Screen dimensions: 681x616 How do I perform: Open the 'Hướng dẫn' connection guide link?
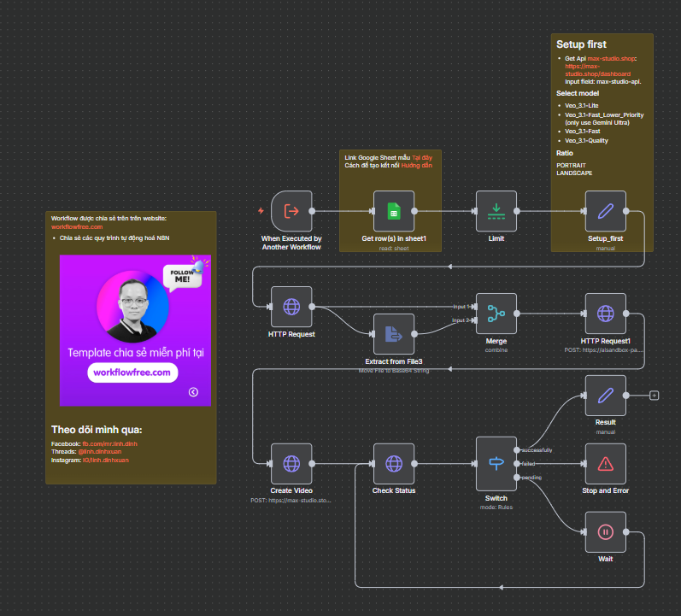point(417,166)
